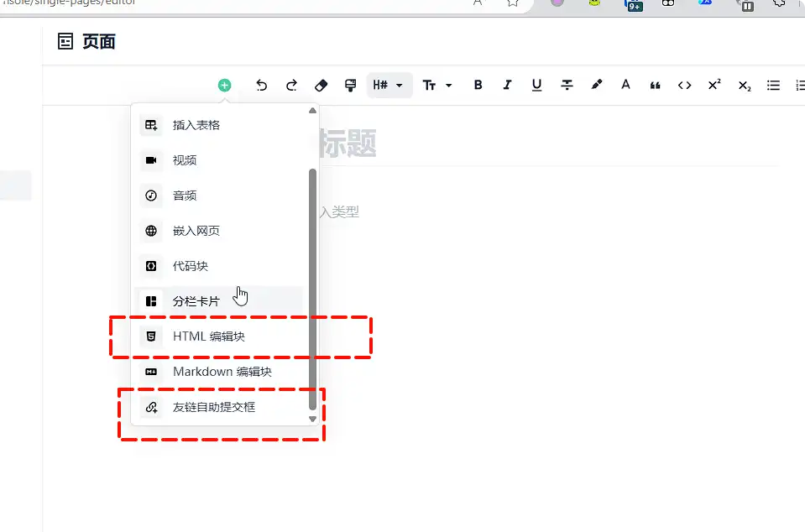Toggle underline formatting
Image resolution: width=805 pixels, height=532 pixels.
[x=536, y=85]
